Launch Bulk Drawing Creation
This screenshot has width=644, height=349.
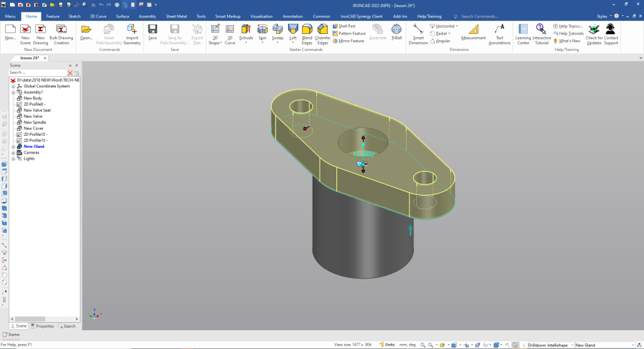[x=61, y=29]
